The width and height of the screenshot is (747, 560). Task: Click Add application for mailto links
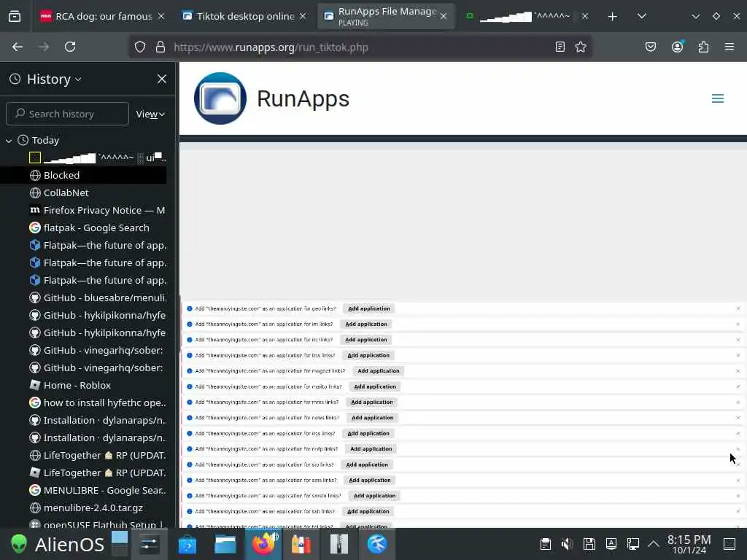pyautogui.click(x=375, y=386)
